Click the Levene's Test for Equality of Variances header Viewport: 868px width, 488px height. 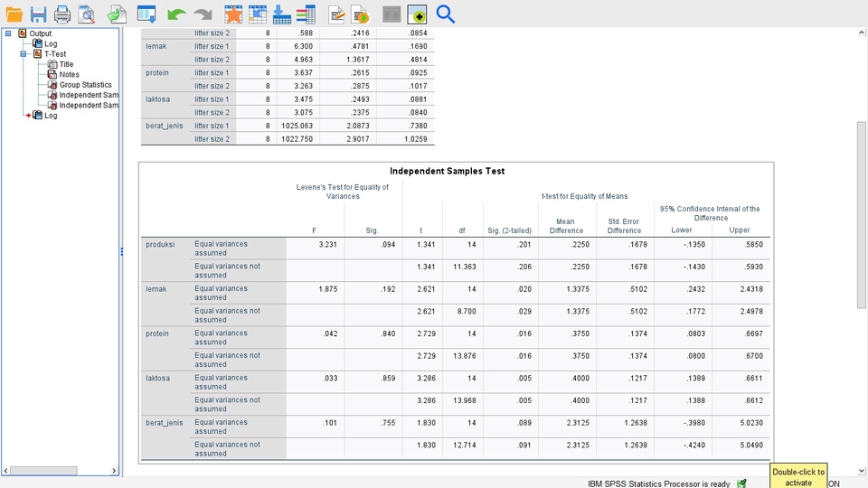coord(342,192)
